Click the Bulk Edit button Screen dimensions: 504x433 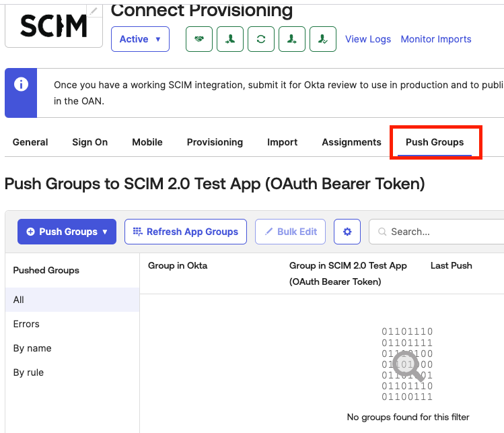click(x=290, y=232)
